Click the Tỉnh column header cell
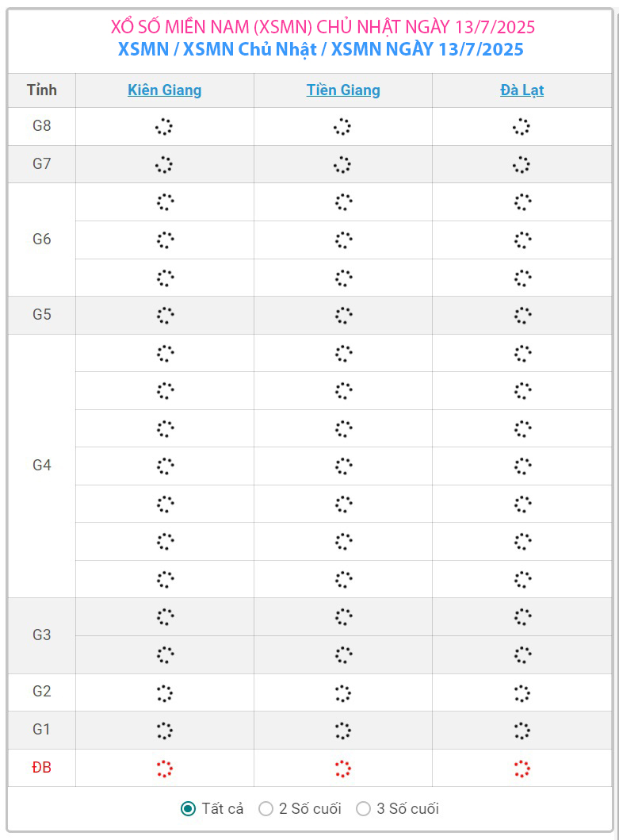Image resolution: width=619 pixels, height=840 pixels. coord(42,90)
